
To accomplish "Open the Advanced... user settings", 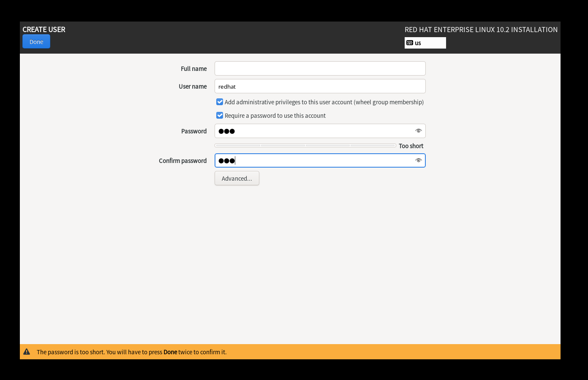I will tap(237, 178).
